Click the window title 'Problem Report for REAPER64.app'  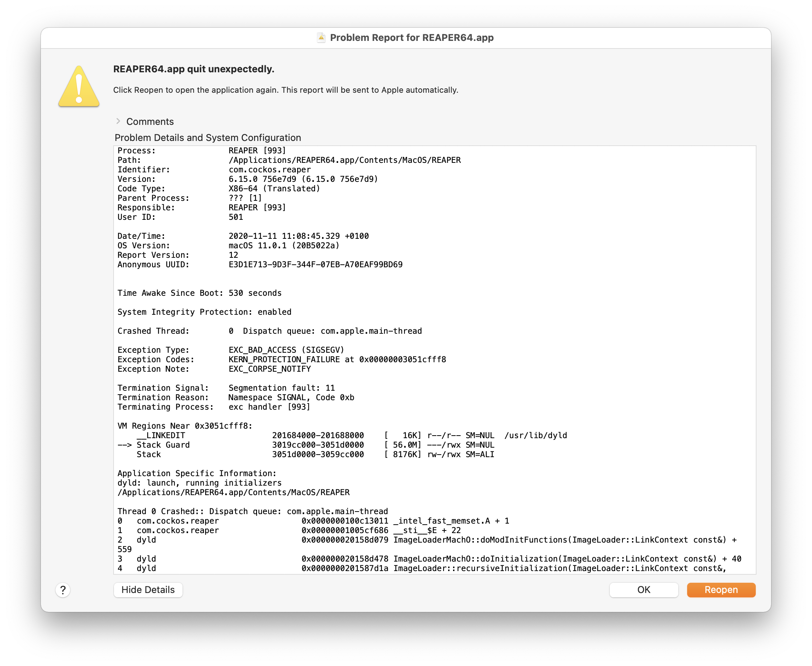click(412, 38)
